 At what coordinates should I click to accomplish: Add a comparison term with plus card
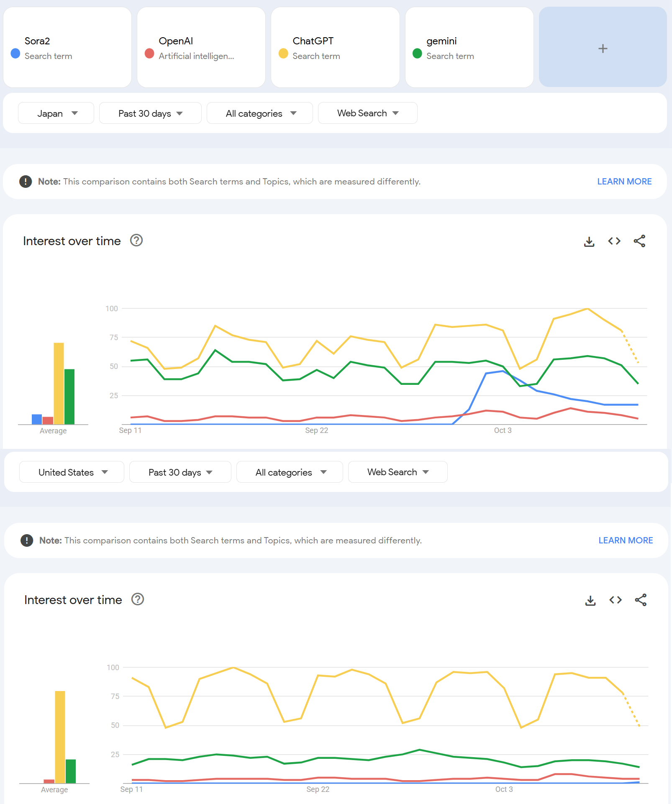[603, 49]
